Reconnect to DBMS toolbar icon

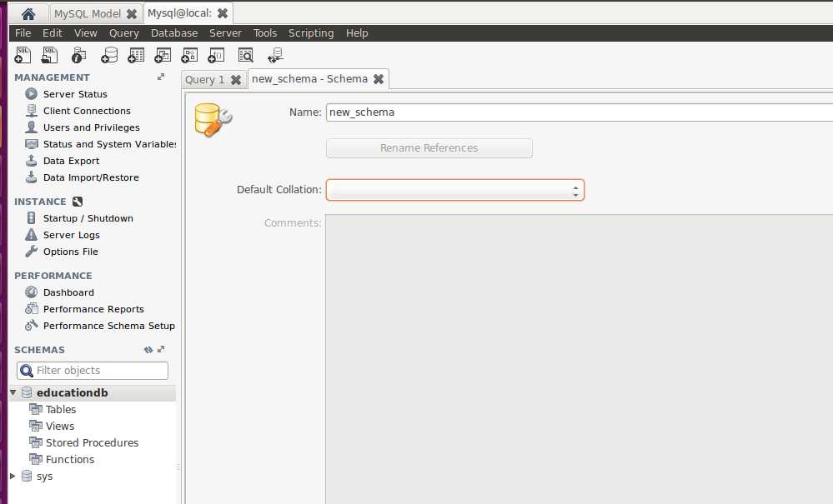click(275, 55)
